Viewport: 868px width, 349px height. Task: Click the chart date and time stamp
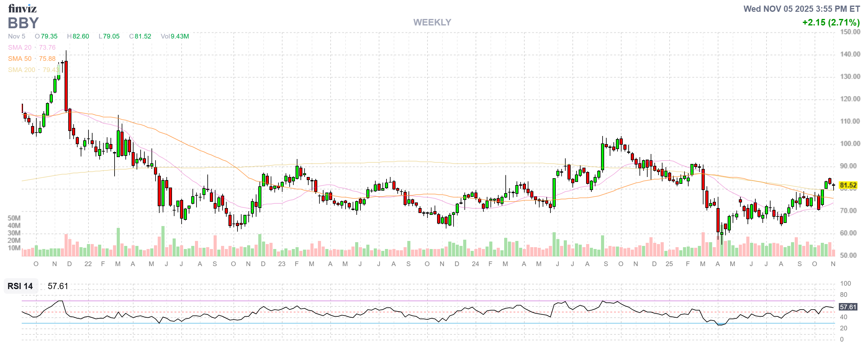[801, 9]
